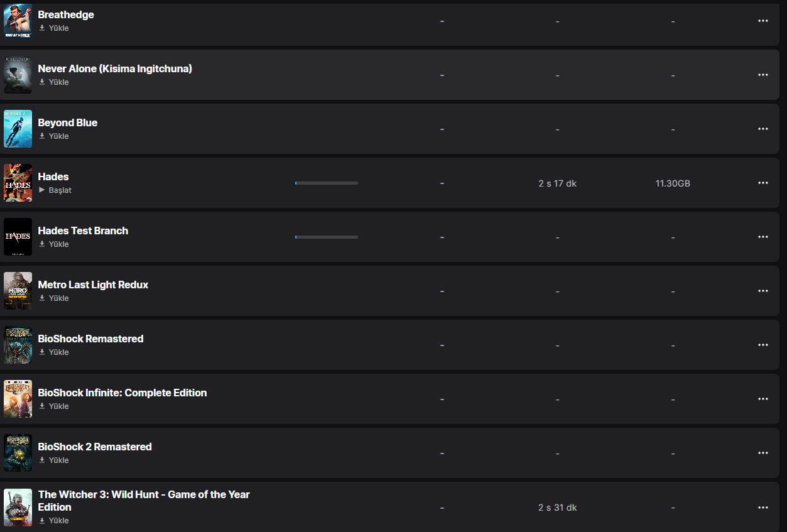Install BioShock 2 Remastered with Yükle

point(54,460)
